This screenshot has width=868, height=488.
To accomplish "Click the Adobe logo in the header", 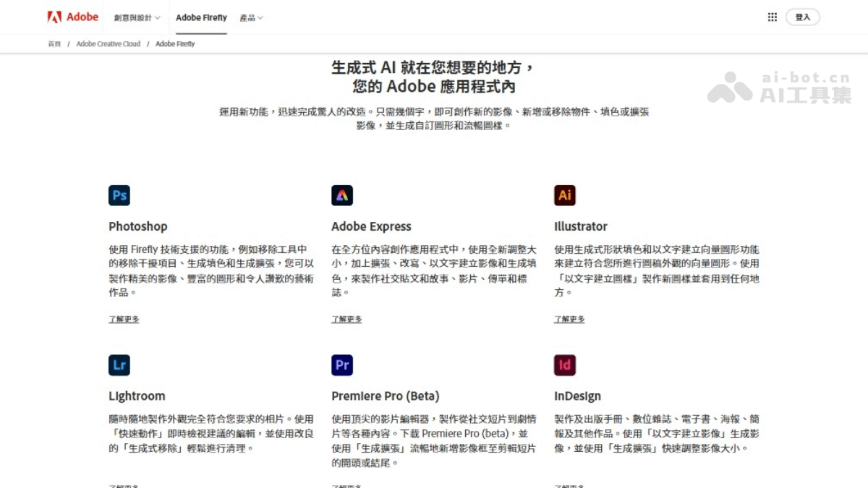I will [x=72, y=17].
